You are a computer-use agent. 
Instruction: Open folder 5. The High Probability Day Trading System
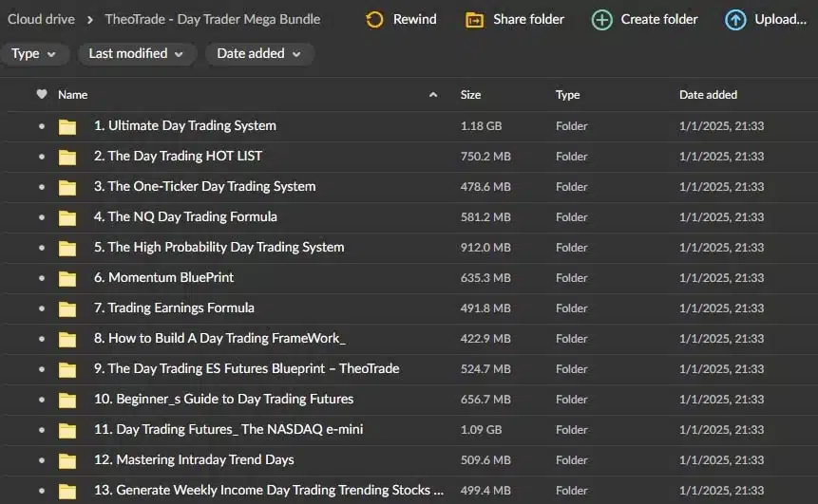coord(219,247)
